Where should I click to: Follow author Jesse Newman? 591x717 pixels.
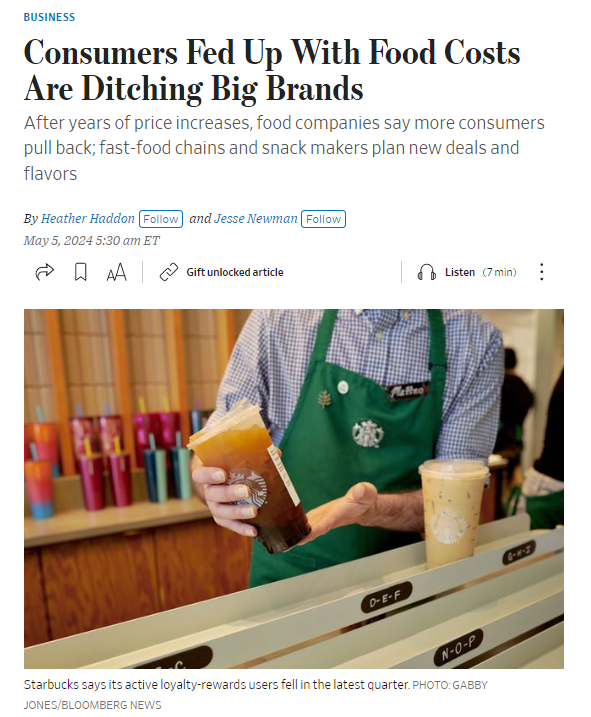pos(323,219)
